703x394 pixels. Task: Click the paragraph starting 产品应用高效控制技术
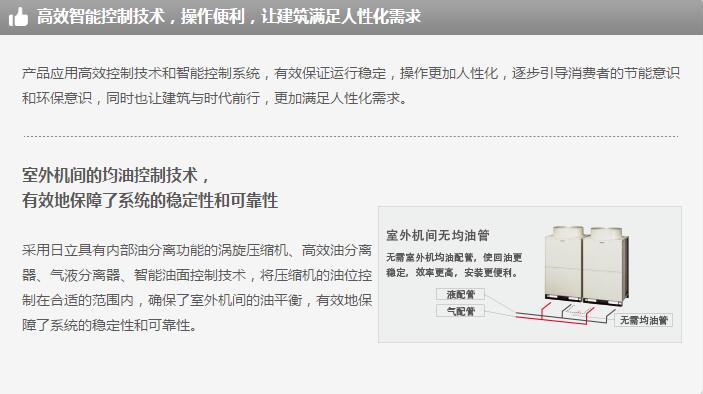[351, 85]
